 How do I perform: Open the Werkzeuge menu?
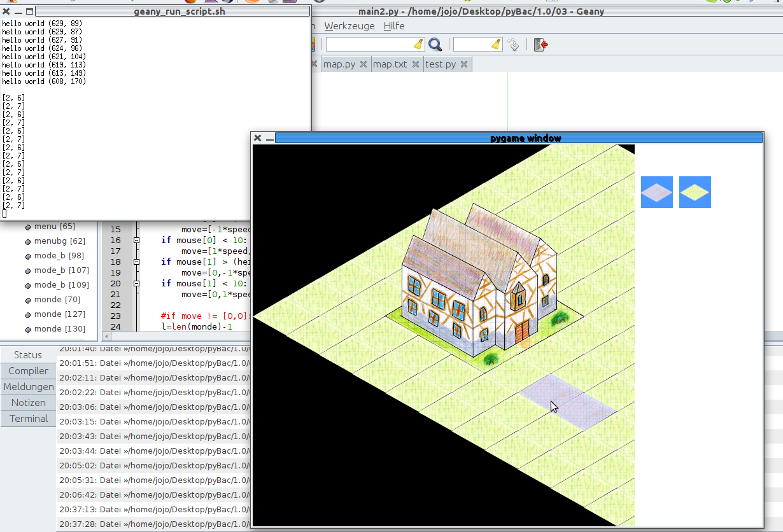point(349,26)
